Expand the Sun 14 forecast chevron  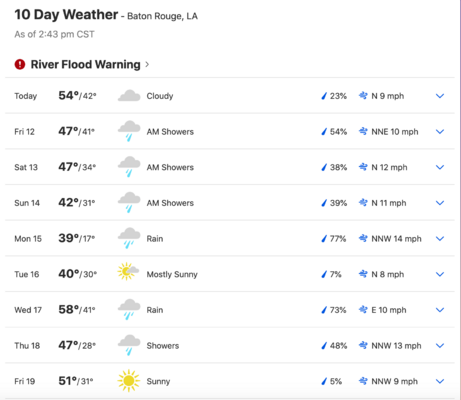[440, 203]
